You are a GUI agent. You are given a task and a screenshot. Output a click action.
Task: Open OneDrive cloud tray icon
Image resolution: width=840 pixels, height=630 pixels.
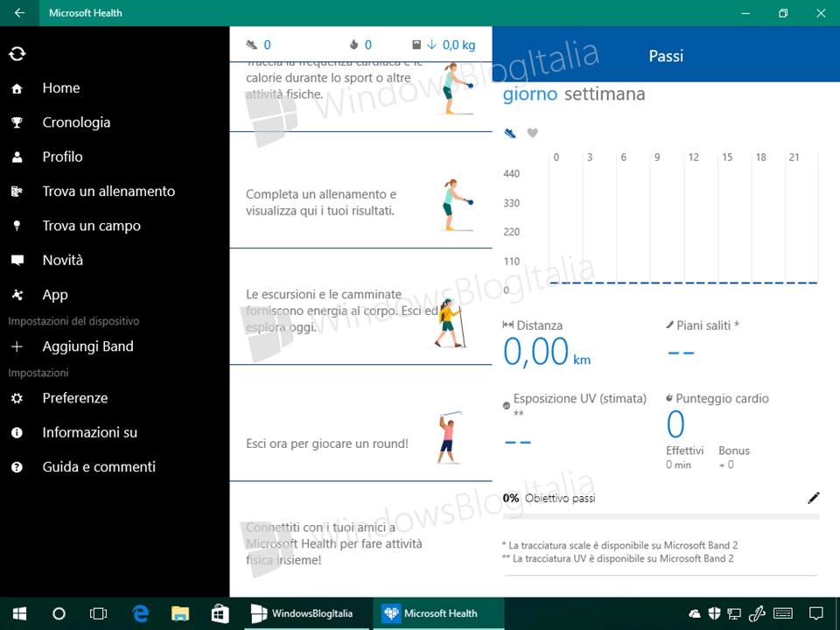coord(694,613)
